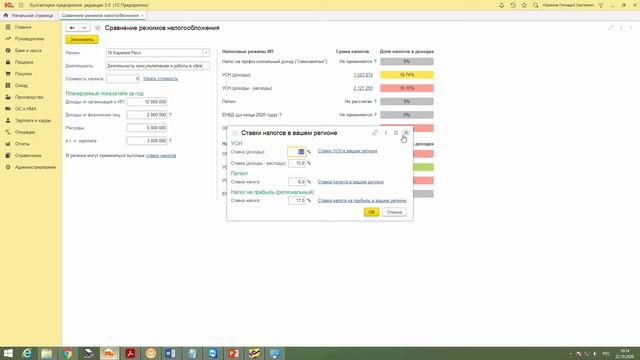Select the Сравнение режимов налогообложения tab
This screenshot has height=360, width=640.
(x=100, y=16)
